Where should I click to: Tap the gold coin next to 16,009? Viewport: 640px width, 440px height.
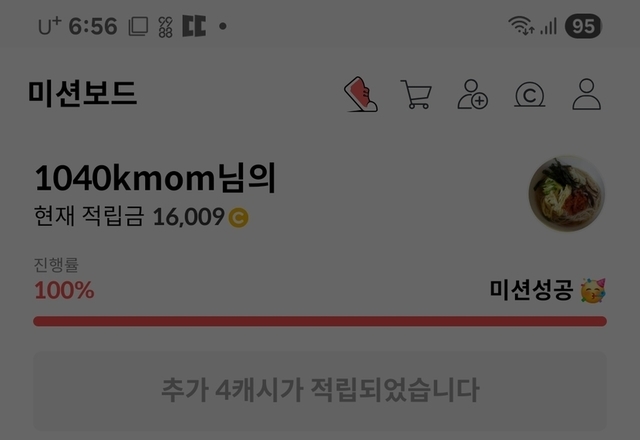(x=238, y=218)
